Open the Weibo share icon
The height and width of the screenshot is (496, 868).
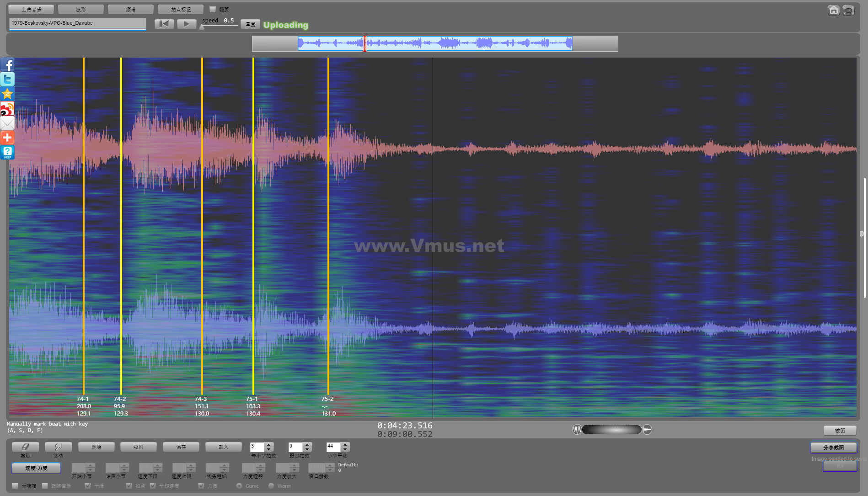point(7,109)
